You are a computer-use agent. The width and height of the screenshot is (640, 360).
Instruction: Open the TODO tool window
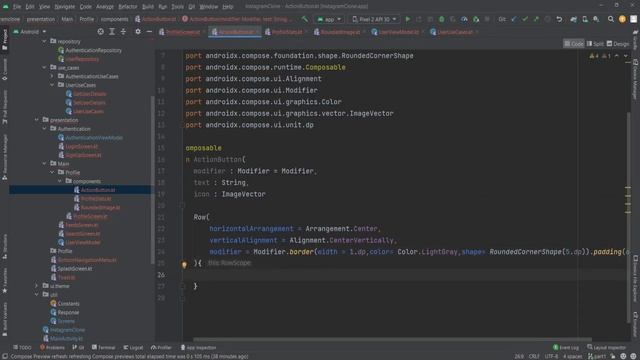[x=22, y=347]
